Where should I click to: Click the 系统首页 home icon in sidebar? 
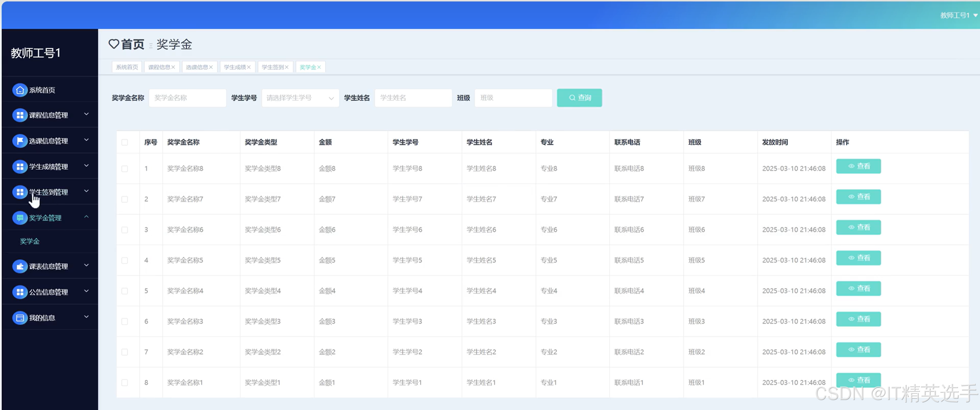tap(20, 90)
